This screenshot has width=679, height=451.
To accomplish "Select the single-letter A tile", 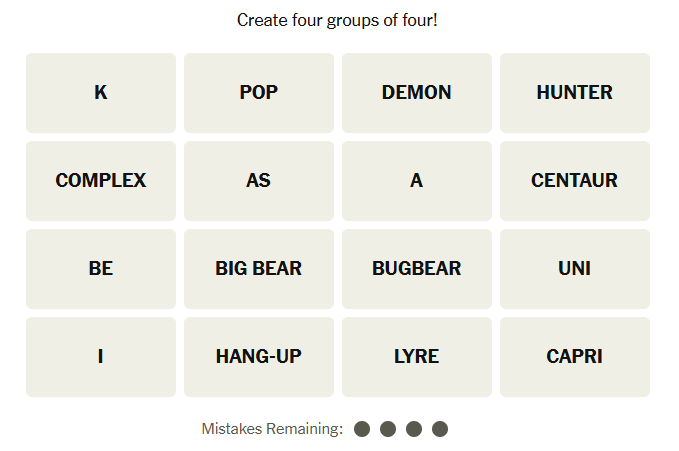I will 417,181.
